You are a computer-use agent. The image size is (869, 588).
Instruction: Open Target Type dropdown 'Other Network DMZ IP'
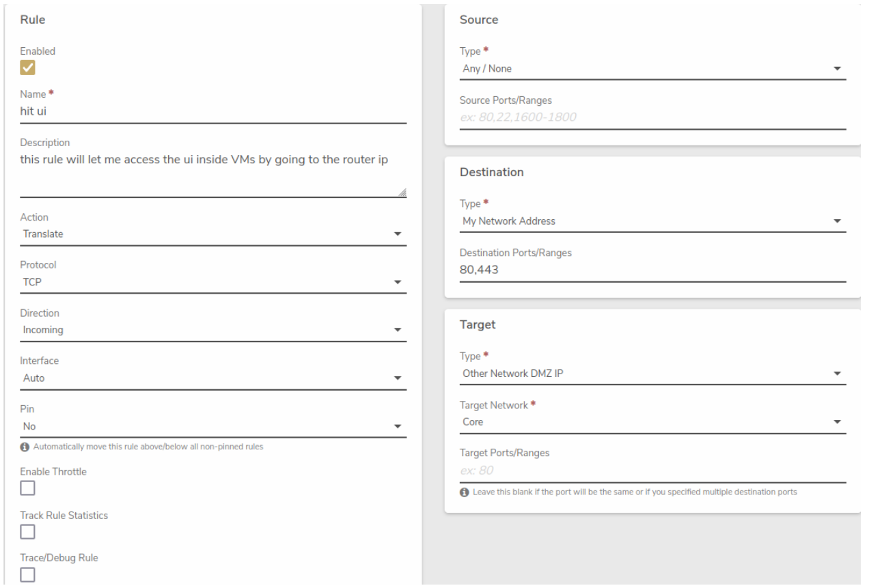[654, 374]
